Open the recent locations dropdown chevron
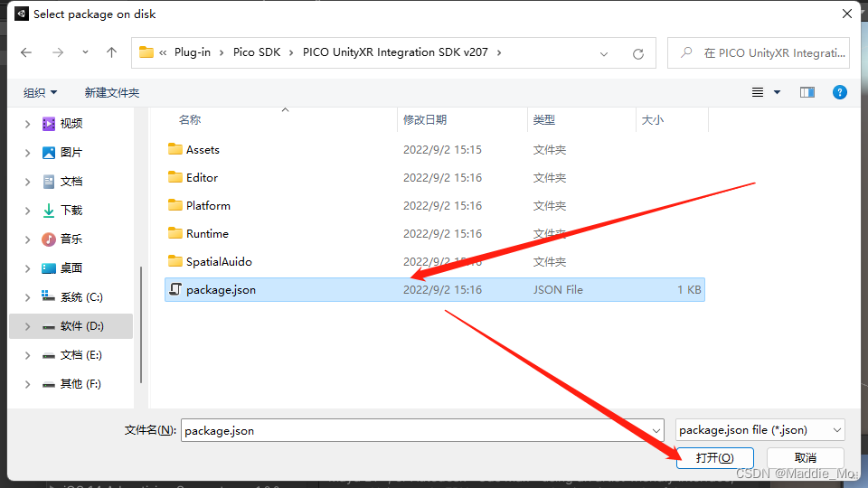Screen dimensions: 868x488 pyautogui.click(x=85, y=52)
